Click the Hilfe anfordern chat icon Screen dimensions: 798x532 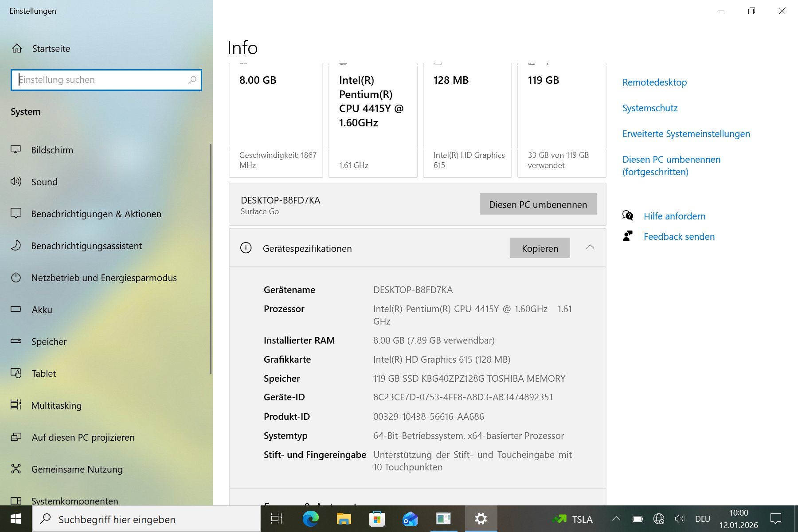pos(628,216)
